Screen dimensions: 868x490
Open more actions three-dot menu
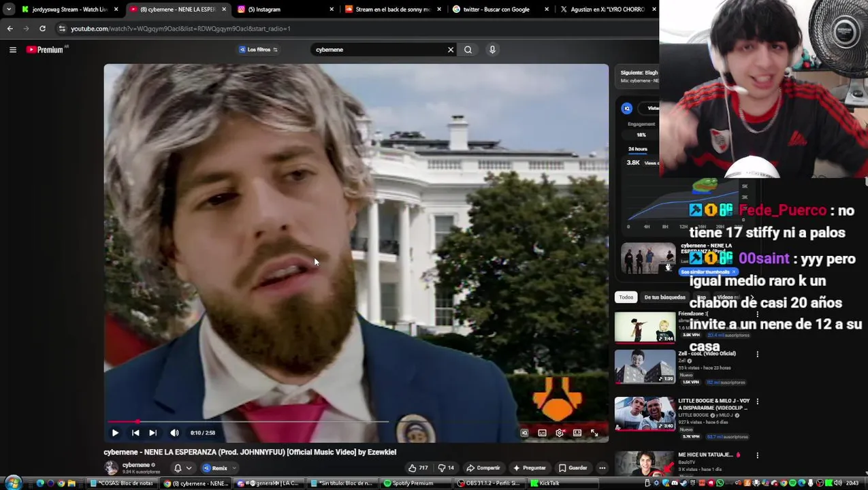tap(602, 468)
